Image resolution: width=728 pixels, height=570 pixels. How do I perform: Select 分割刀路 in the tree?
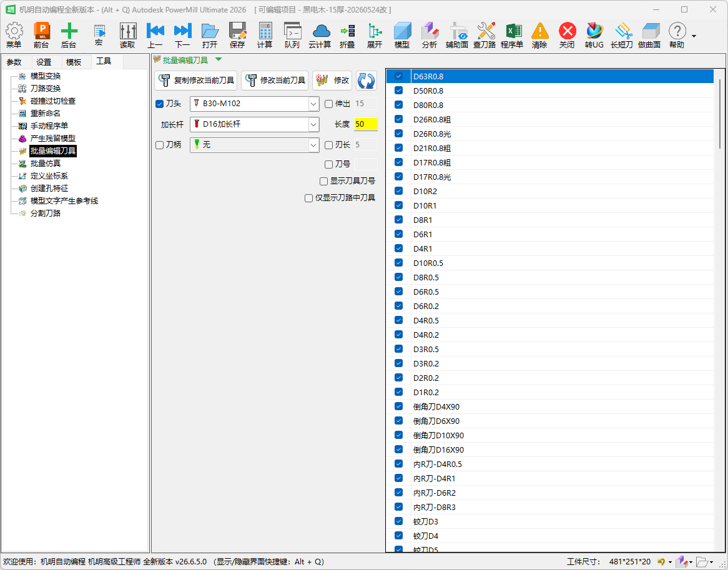click(46, 214)
